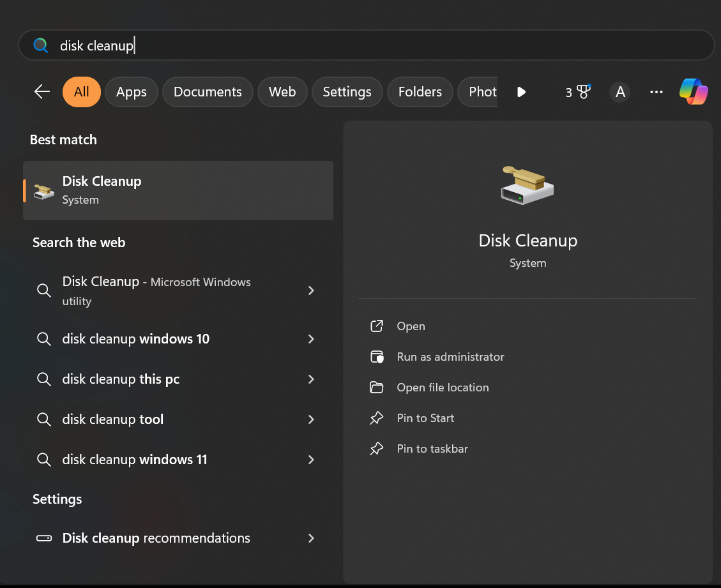Switch to the partially visible Photos tab
Viewport: 721px width, 588px height.
click(x=478, y=92)
